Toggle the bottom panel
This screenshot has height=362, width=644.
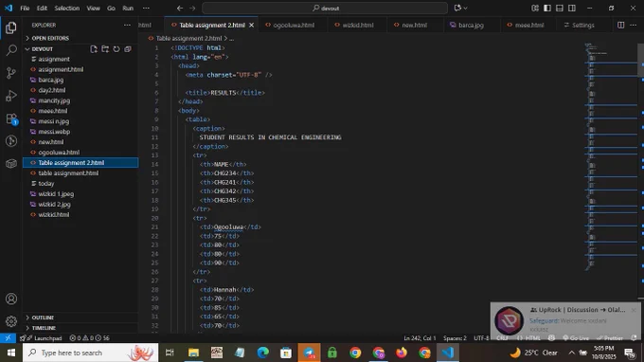pos(560,8)
